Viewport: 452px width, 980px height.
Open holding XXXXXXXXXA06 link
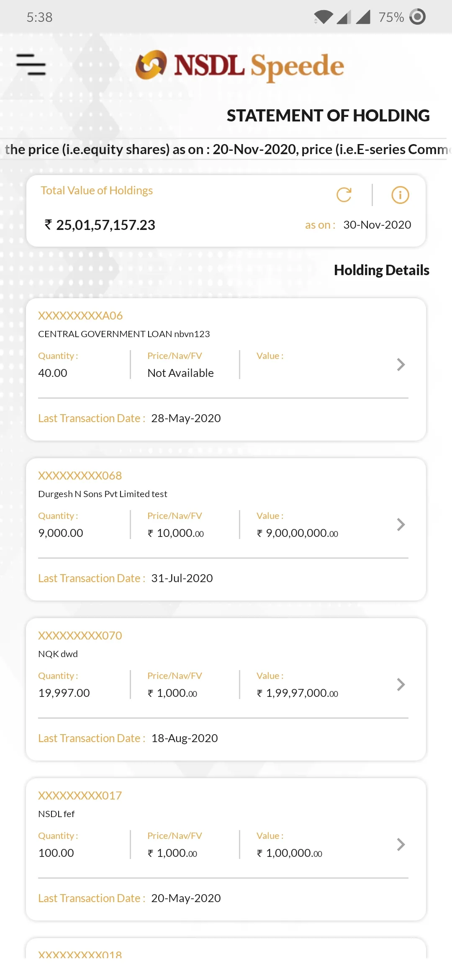[80, 315]
